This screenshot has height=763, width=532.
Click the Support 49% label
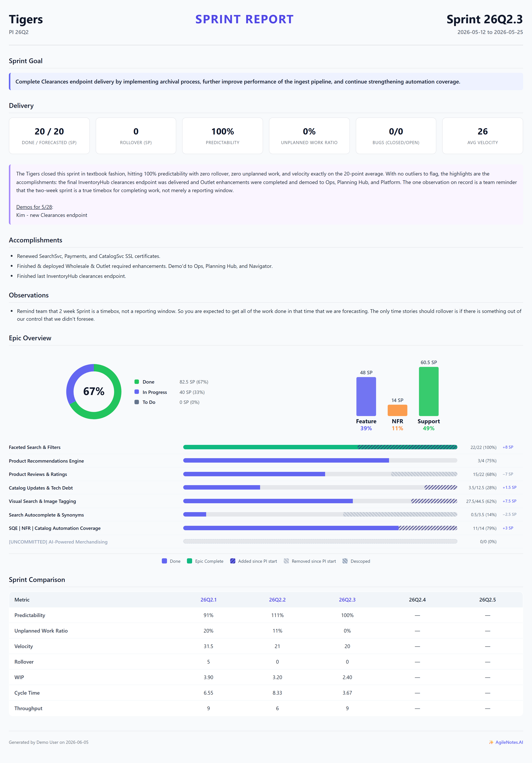point(429,428)
